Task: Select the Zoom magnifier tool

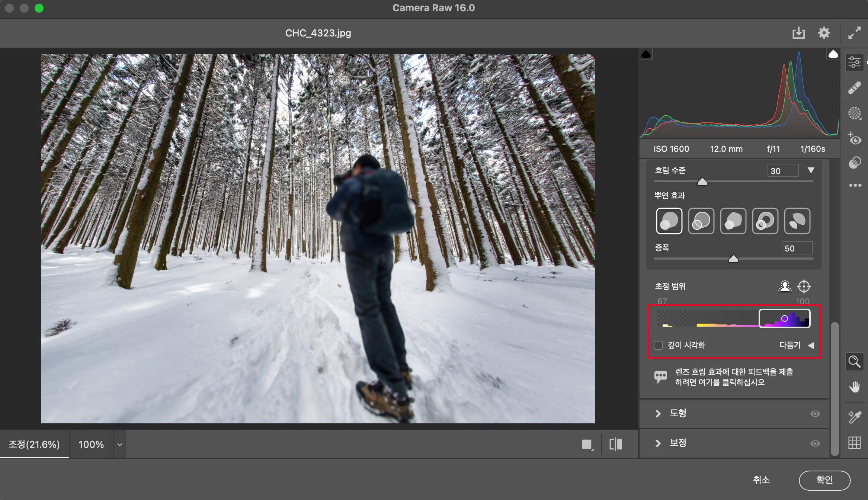Action: pos(854,361)
